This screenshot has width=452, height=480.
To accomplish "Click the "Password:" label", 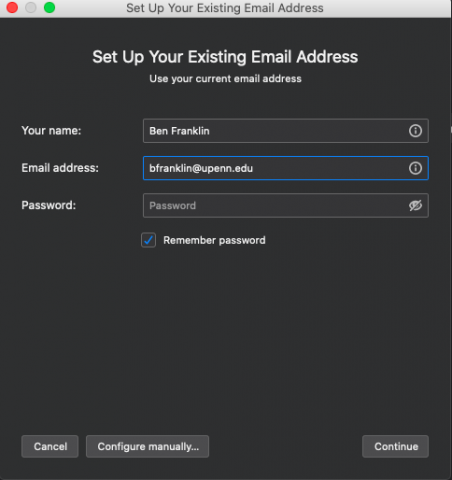I will [x=49, y=205].
